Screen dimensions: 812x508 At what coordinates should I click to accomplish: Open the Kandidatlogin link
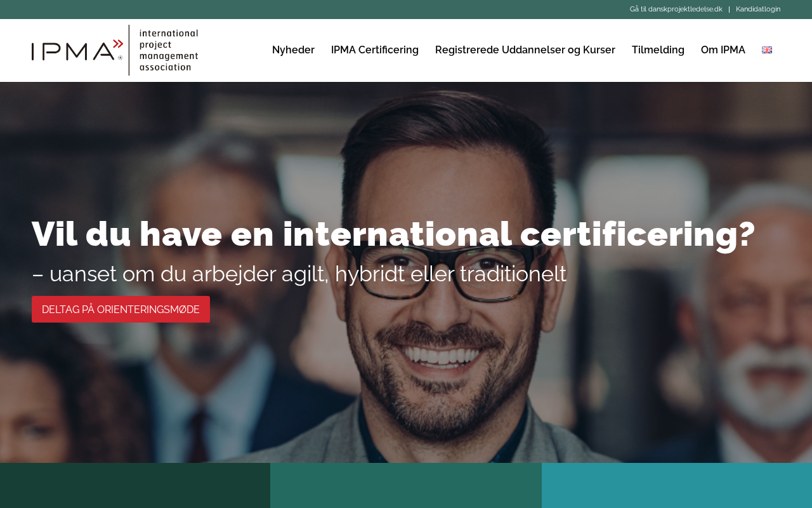758,10
